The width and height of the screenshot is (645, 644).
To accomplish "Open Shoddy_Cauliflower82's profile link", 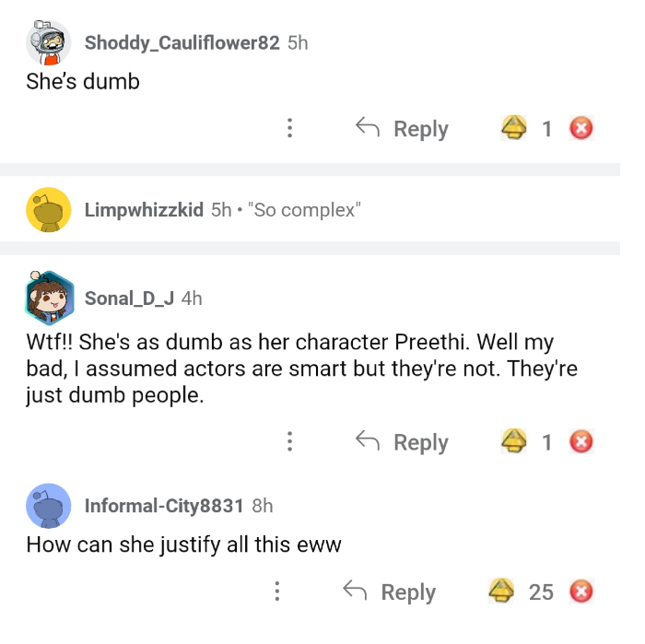I will (182, 42).
